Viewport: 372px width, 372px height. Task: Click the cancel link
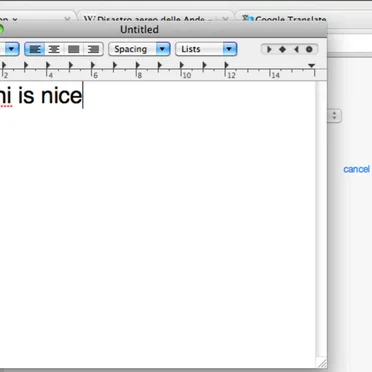point(356,169)
